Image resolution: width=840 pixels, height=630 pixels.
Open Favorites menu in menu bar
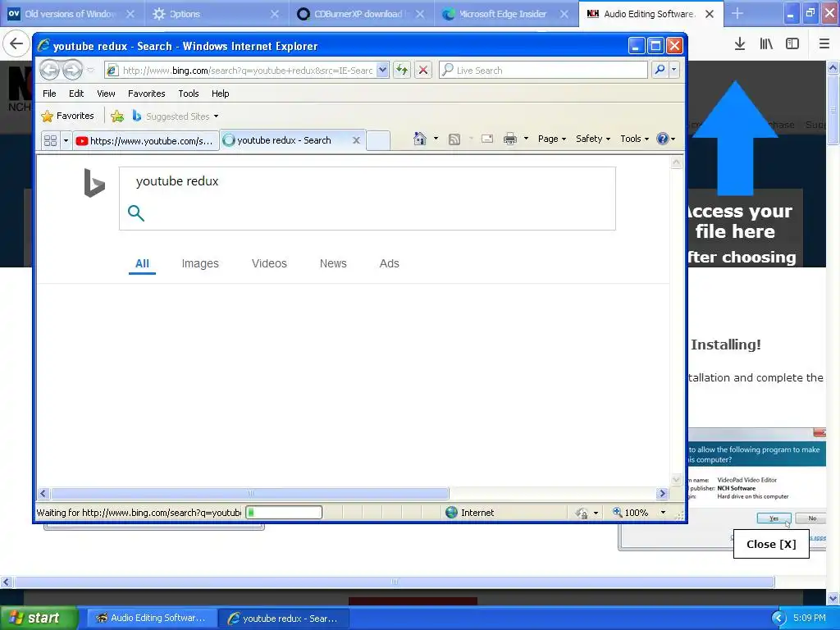coord(146,94)
